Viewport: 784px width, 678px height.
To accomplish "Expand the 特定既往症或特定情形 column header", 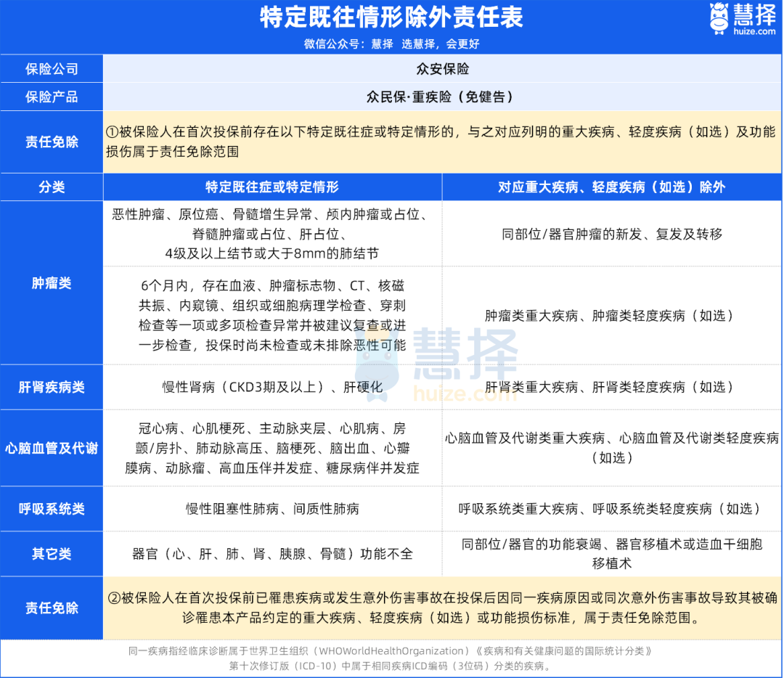I will [274, 187].
